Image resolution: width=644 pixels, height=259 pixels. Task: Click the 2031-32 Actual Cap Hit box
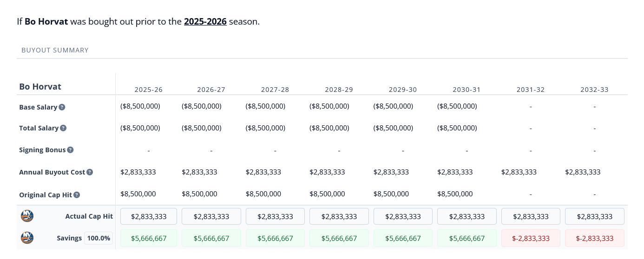pyautogui.click(x=530, y=216)
